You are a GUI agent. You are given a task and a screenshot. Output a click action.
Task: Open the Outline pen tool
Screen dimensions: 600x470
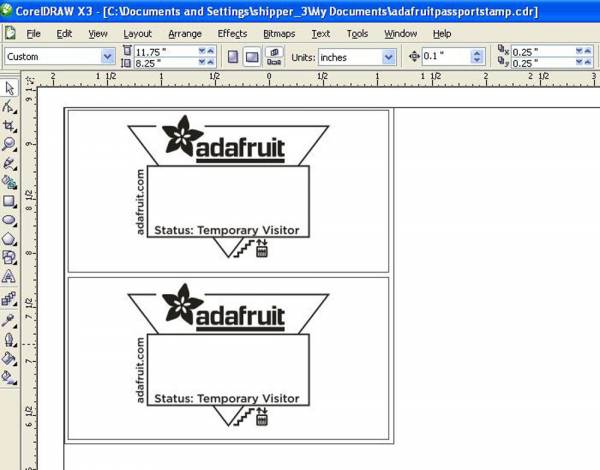point(9,339)
